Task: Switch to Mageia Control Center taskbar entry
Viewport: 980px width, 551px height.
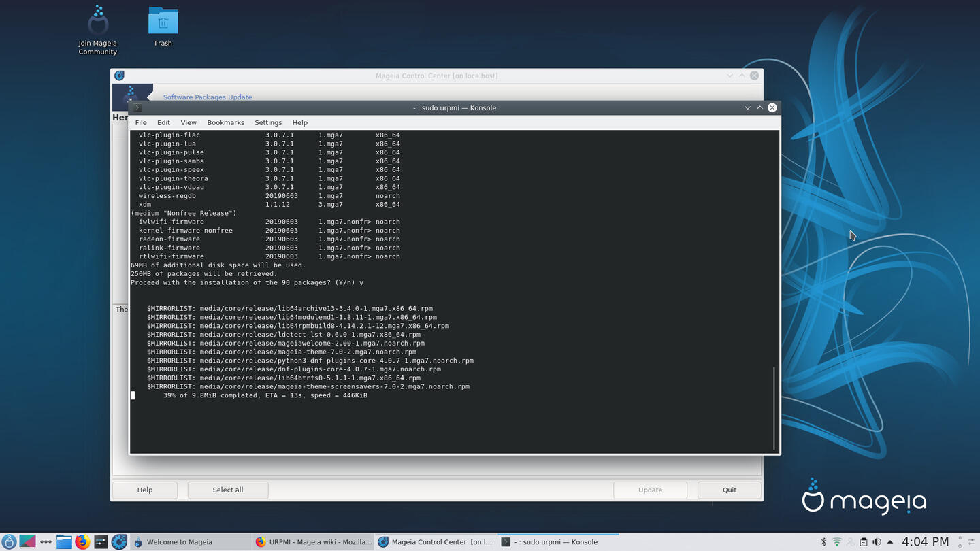Action: pos(436,542)
